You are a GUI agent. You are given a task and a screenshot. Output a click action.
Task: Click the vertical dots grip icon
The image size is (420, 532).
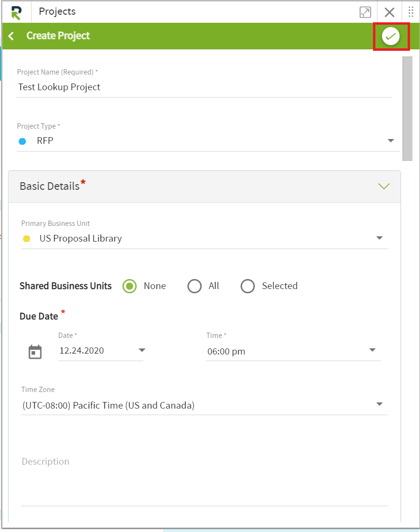[411, 12]
